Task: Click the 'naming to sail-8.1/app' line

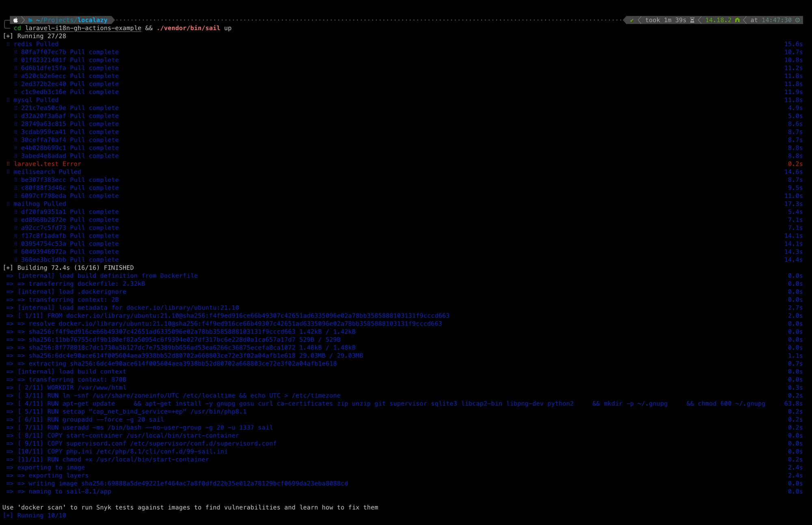Action: click(69, 491)
